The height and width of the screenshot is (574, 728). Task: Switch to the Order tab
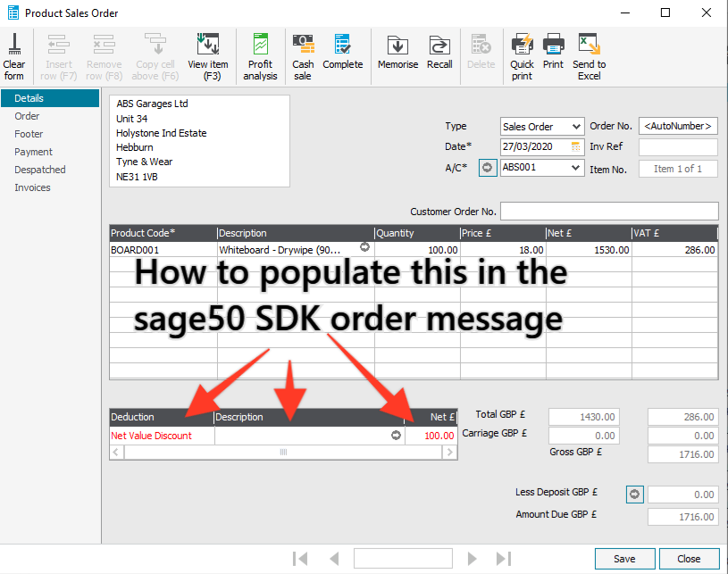click(27, 116)
